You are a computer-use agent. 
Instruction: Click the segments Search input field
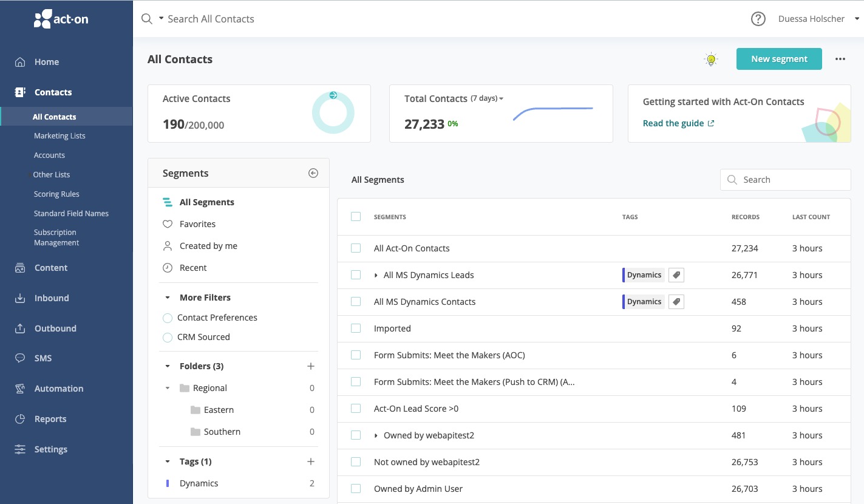point(786,180)
